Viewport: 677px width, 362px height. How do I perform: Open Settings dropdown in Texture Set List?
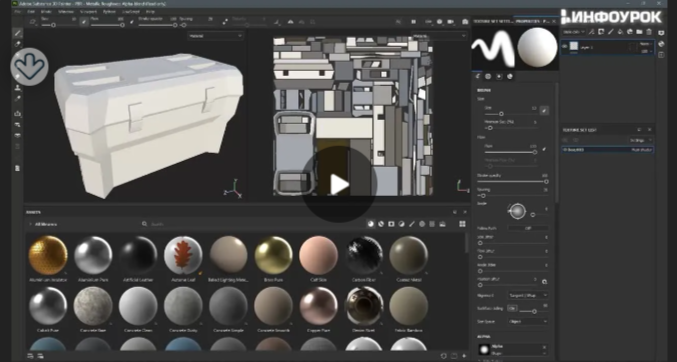pyautogui.click(x=640, y=140)
